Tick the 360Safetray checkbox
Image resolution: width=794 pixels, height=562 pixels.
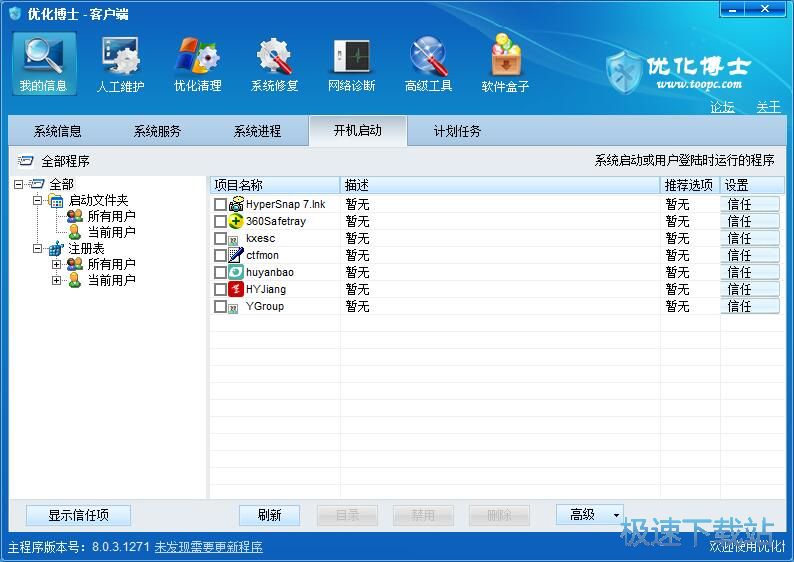click(220, 221)
